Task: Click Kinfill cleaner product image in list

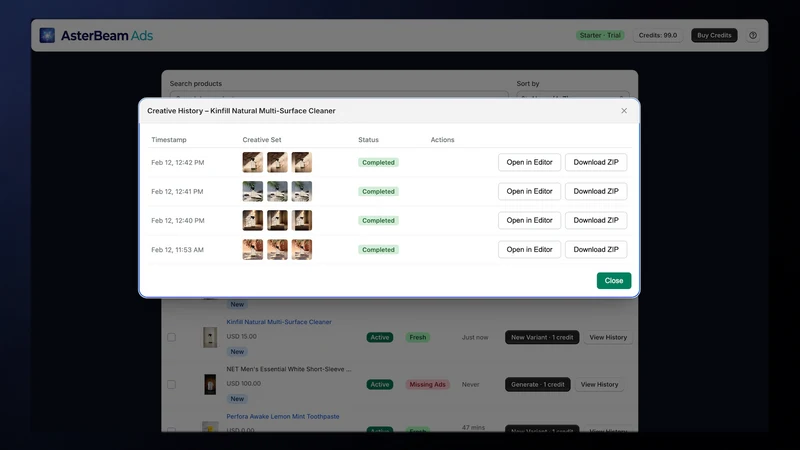Action: pyautogui.click(x=210, y=337)
